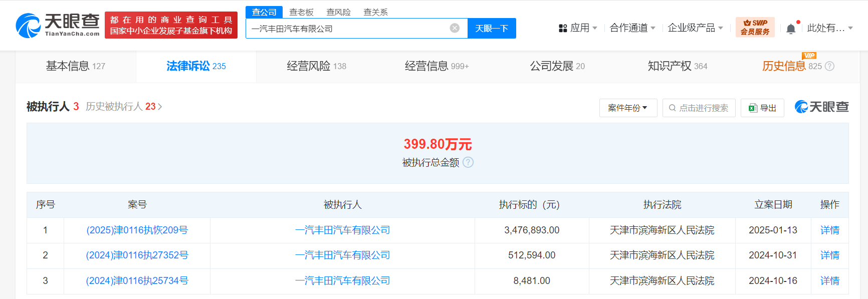Click the 8,481.00 amount cell

532,281
